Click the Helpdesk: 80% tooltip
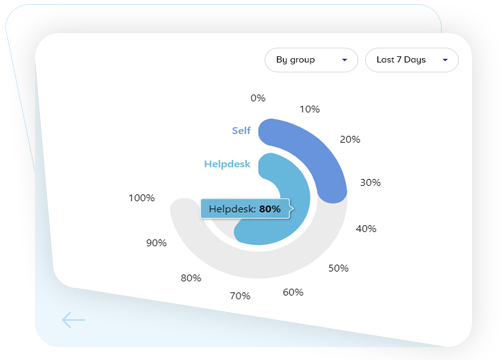The width and height of the screenshot is (502, 360). pyautogui.click(x=245, y=209)
